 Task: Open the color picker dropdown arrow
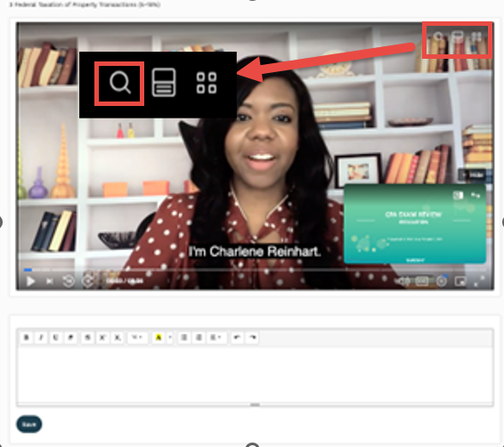click(170, 337)
